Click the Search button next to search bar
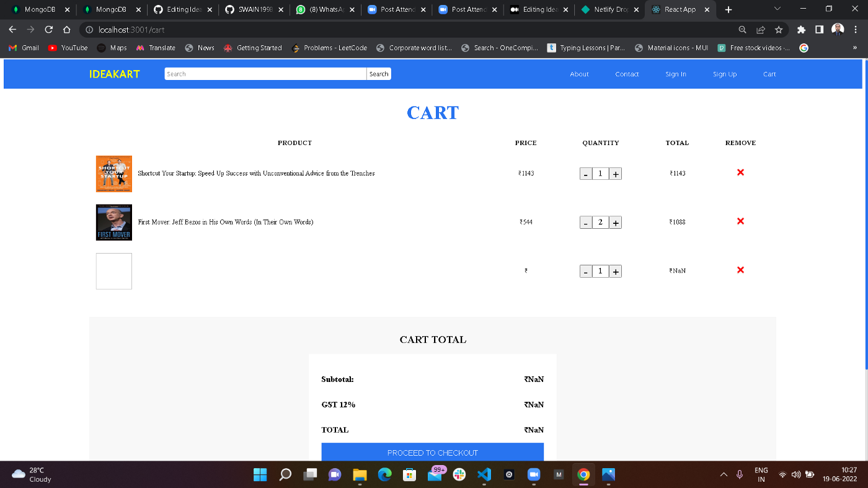 point(378,73)
